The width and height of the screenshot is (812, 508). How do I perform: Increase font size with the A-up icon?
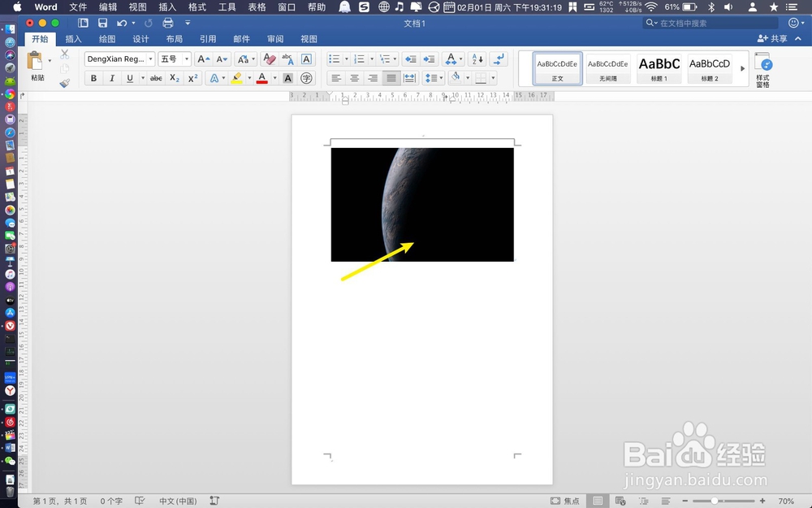pyautogui.click(x=204, y=59)
